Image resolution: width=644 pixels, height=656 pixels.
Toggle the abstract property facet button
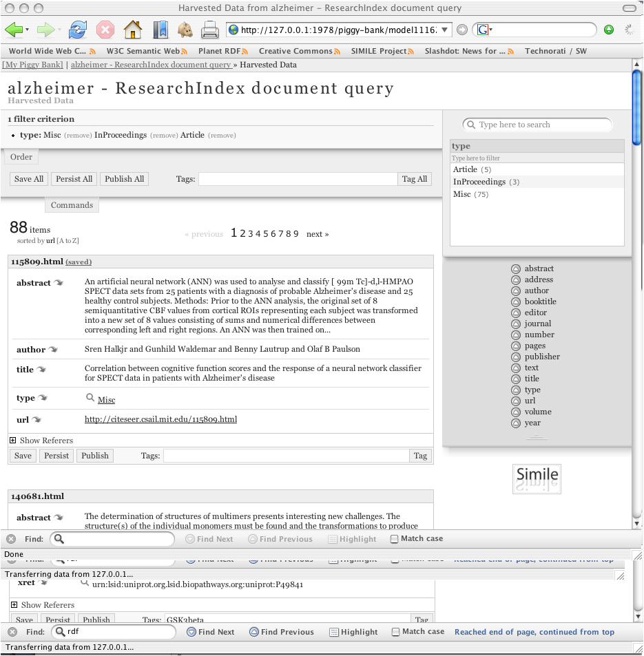(x=515, y=269)
